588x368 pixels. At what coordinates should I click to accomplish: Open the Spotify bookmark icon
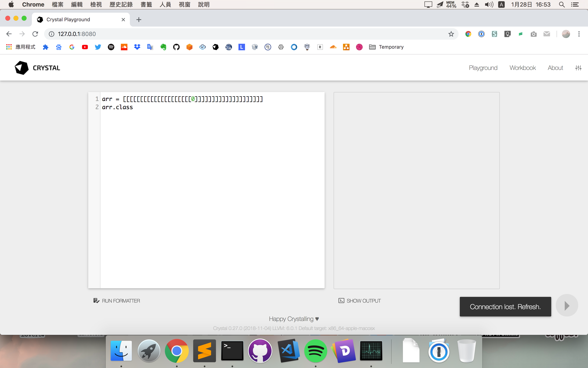click(111, 47)
